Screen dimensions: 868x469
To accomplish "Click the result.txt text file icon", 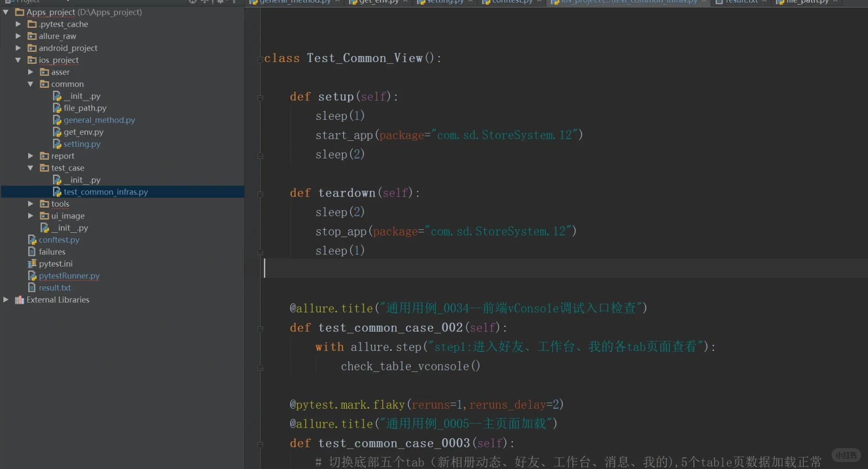I will click(32, 287).
